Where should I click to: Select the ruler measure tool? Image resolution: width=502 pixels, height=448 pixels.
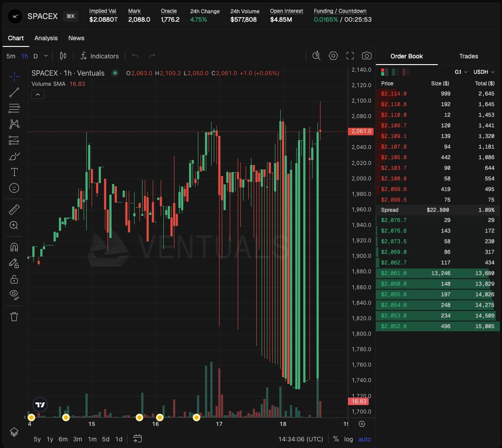click(14, 210)
